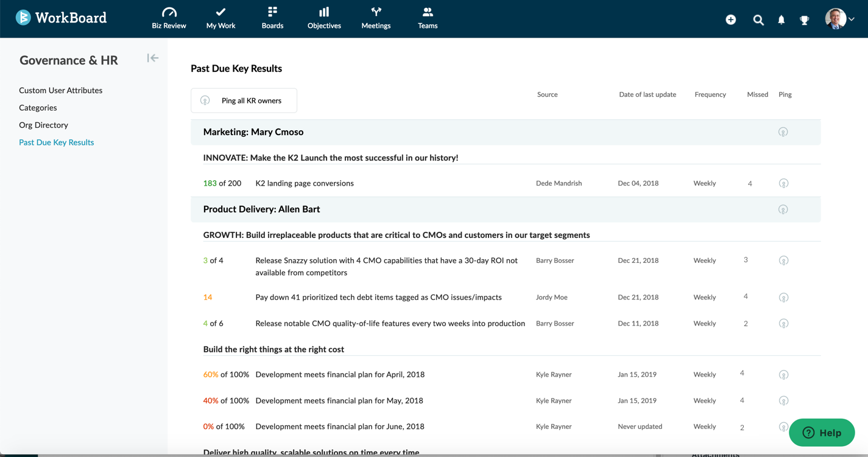Click Ping all KR owners button

(244, 100)
